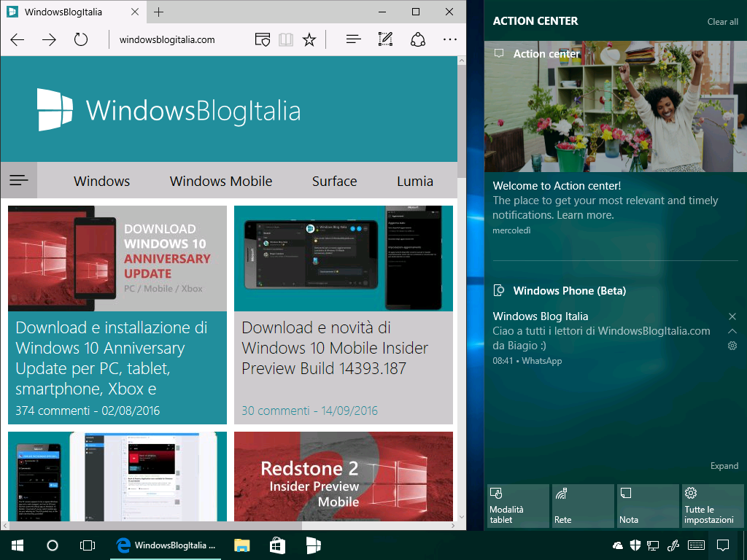Open the Windows Start menu

click(x=18, y=545)
